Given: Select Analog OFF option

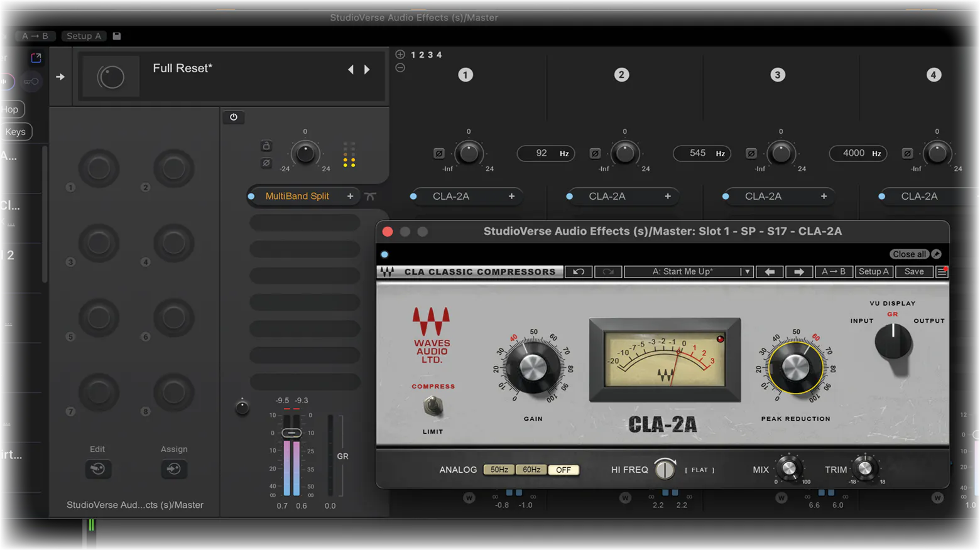Looking at the screenshot, I should coord(563,470).
